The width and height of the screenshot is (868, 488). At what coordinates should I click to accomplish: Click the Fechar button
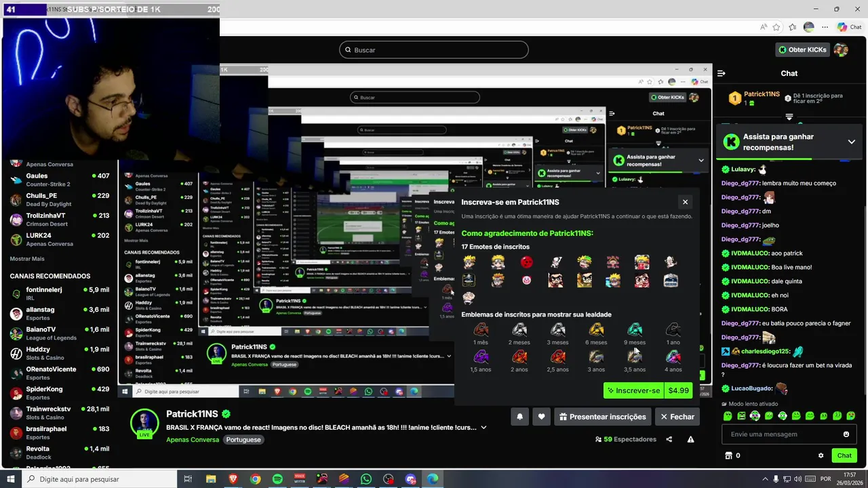point(677,417)
